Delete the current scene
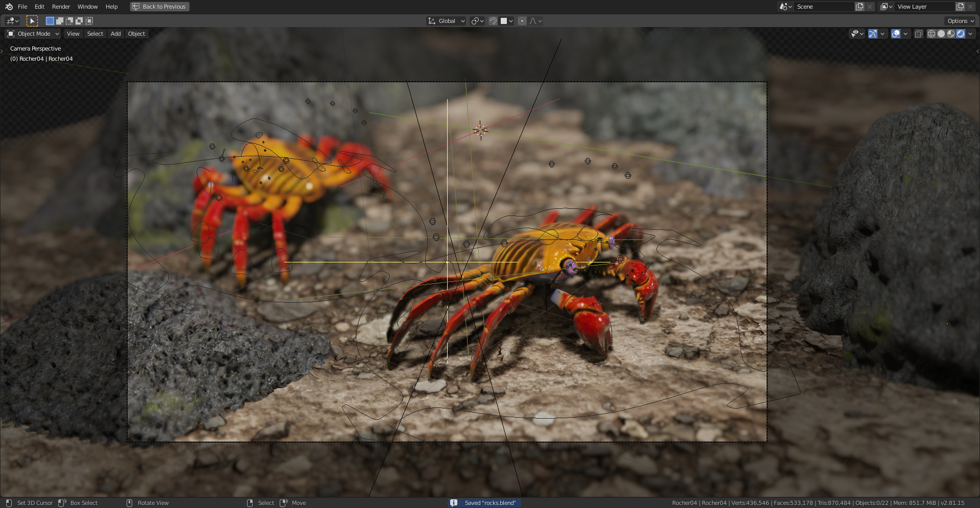 tap(870, 7)
